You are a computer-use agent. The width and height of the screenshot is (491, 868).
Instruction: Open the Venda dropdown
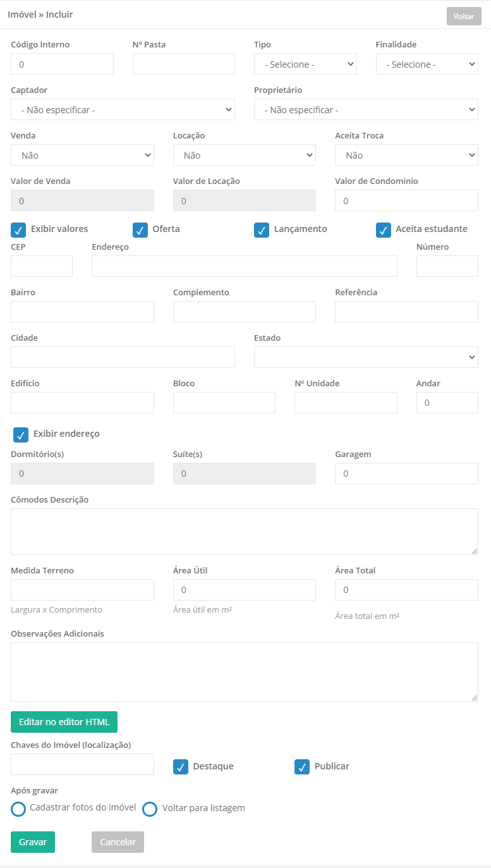(82, 155)
